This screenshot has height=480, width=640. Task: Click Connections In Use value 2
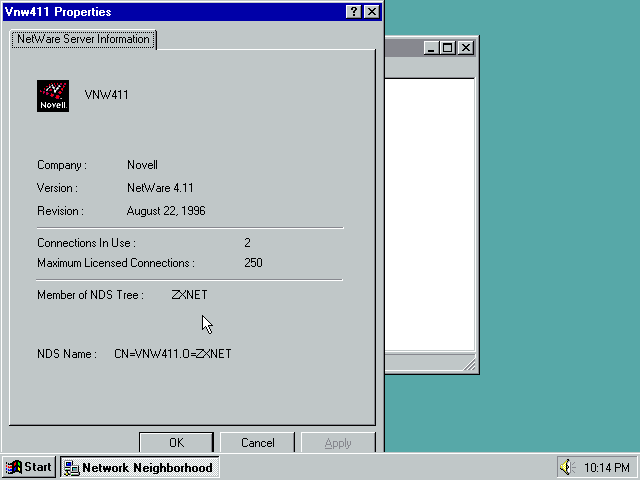point(247,243)
